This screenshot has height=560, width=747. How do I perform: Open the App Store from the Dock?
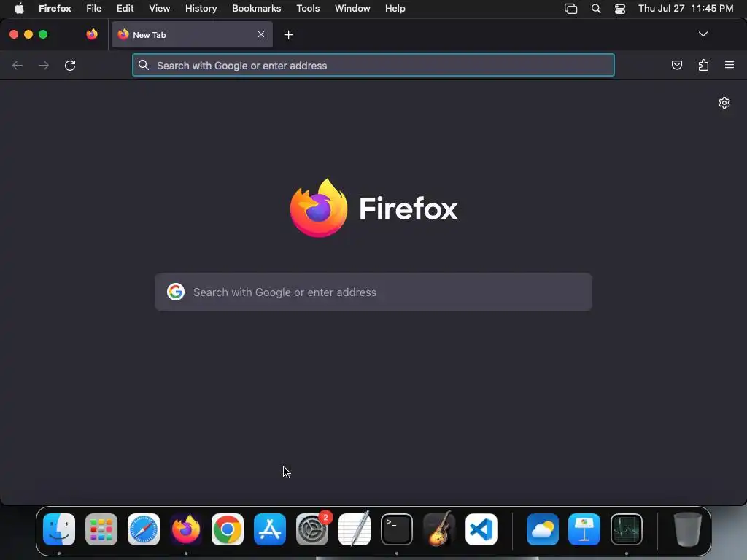pyautogui.click(x=270, y=529)
